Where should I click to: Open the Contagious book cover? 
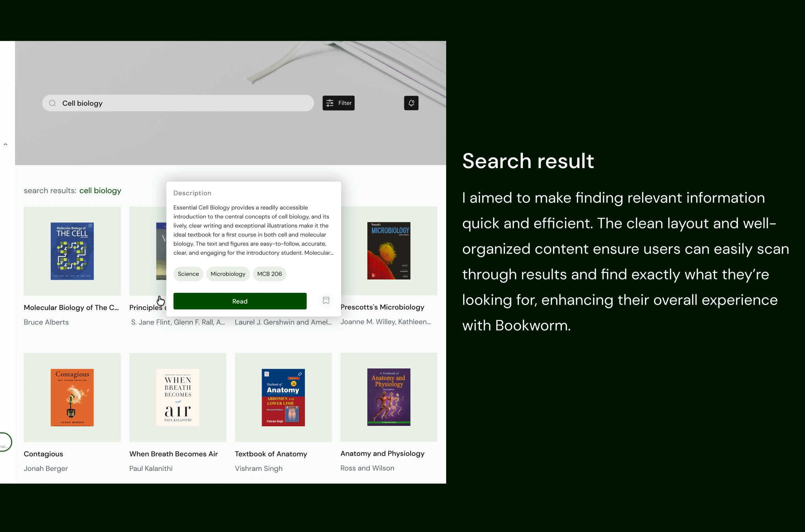72,397
